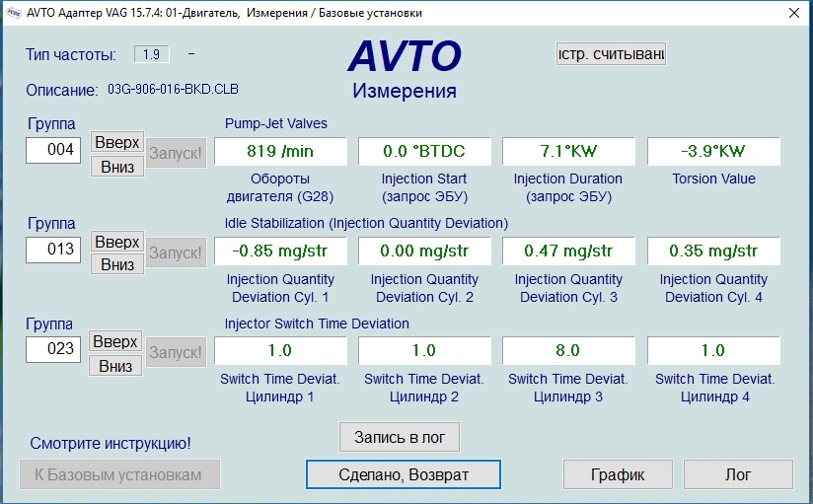Step group 013 up with Вверх
This screenshot has height=504, width=813.
coord(117,242)
